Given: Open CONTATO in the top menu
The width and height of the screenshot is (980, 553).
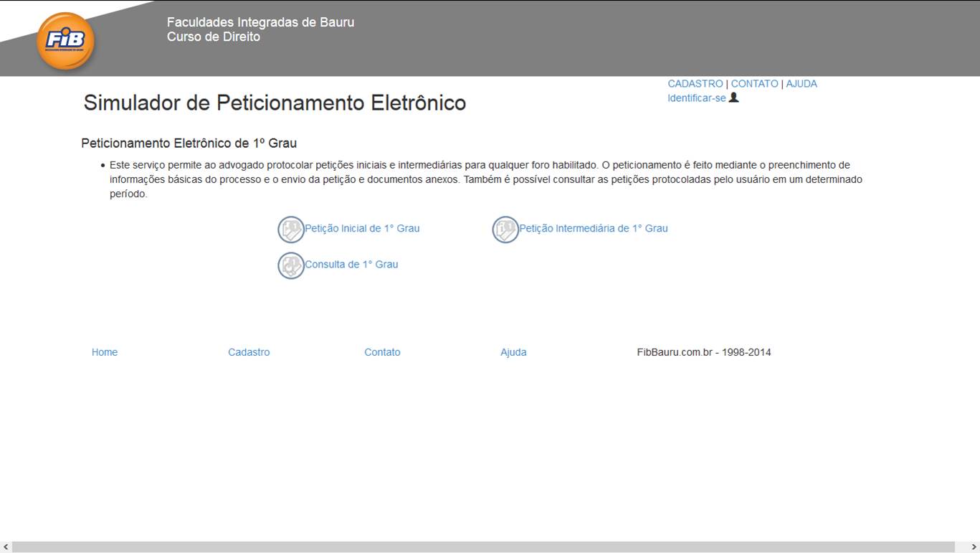Looking at the screenshot, I should tap(754, 84).
